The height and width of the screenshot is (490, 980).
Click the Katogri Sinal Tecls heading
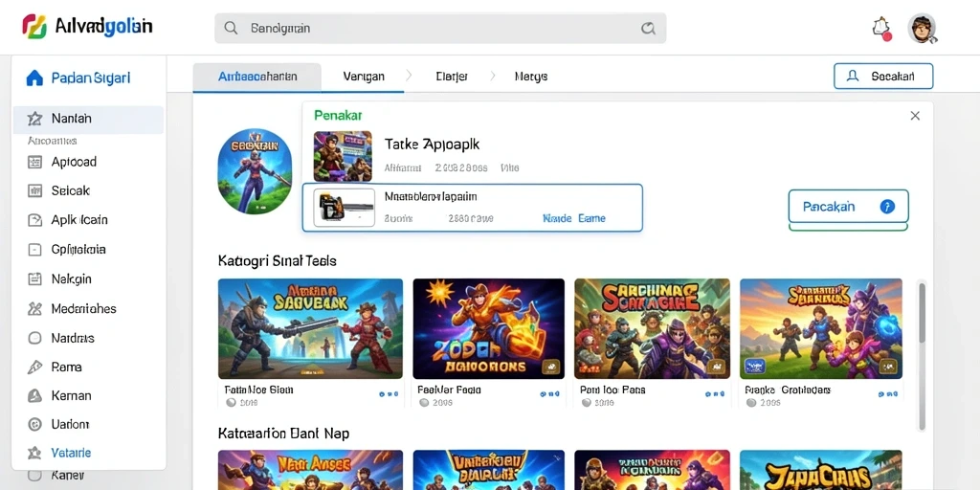point(278,260)
